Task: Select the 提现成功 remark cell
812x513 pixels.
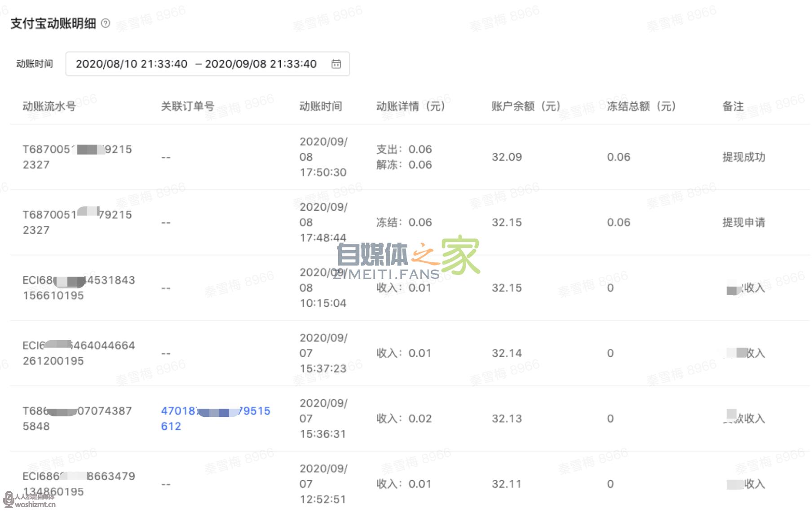Action: pos(744,157)
